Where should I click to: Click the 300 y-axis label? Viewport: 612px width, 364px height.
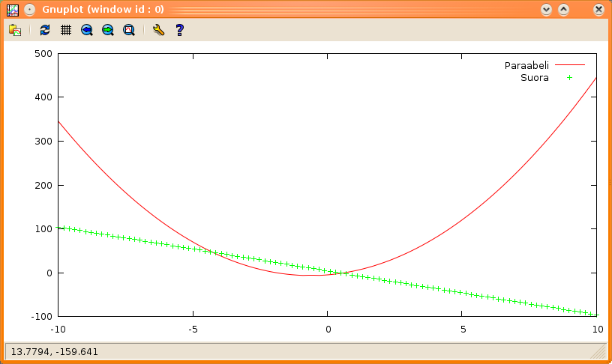click(43, 141)
